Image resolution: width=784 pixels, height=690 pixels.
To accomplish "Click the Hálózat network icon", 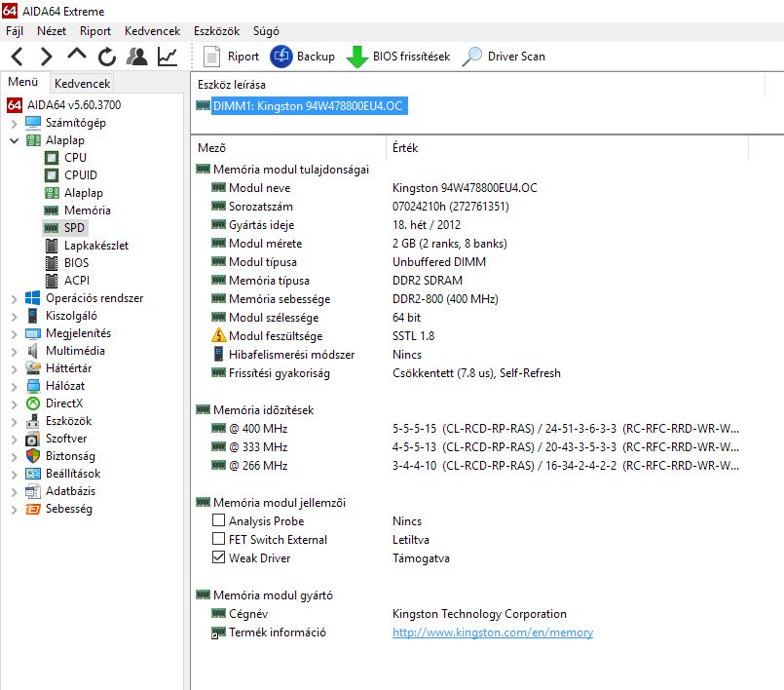I will [32, 386].
